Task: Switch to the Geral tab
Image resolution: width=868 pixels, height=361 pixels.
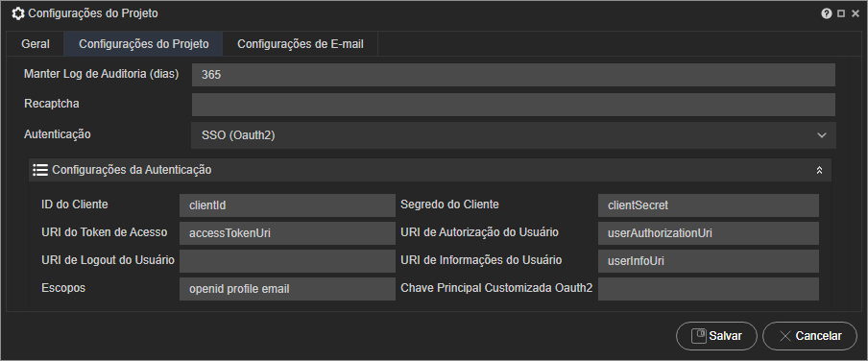Action: [36, 44]
